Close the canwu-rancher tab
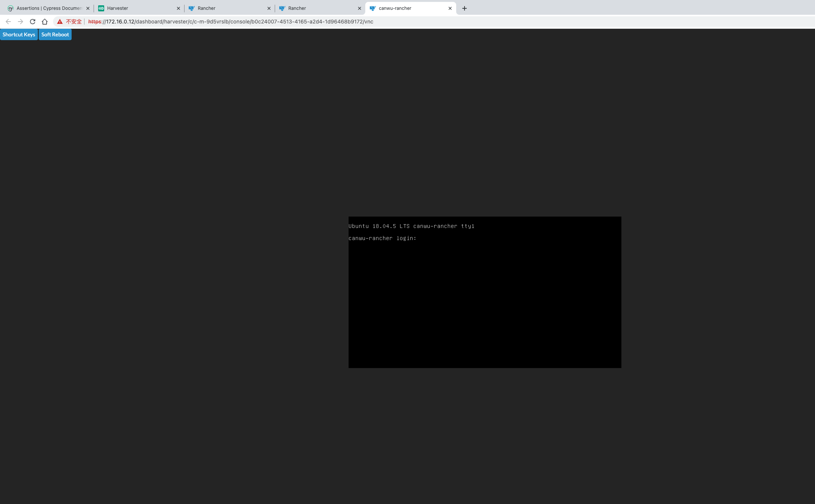This screenshot has width=815, height=504. point(450,8)
